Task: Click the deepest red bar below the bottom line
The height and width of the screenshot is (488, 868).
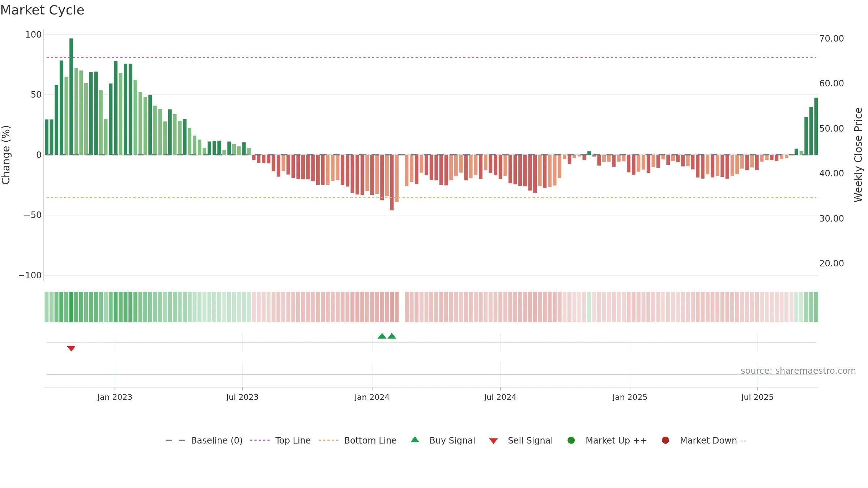Action: pos(392,183)
